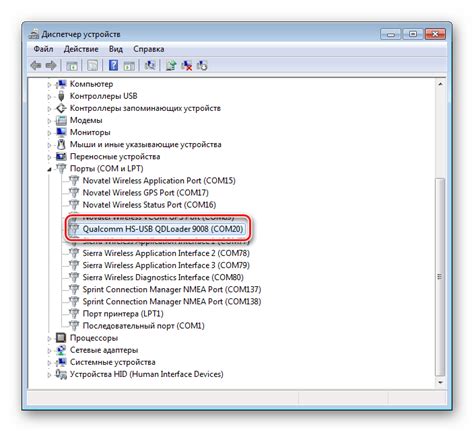Expand the Модемы category arrow
The image size is (474, 432).
49,121
